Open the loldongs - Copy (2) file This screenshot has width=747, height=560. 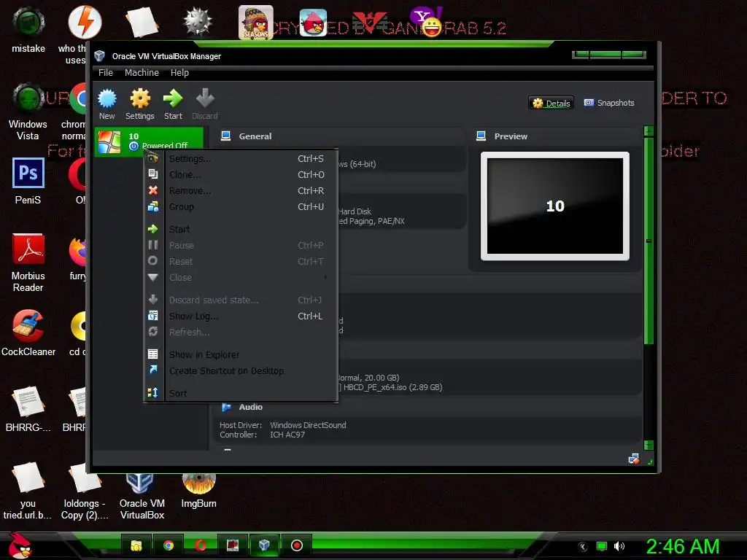(x=85, y=491)
